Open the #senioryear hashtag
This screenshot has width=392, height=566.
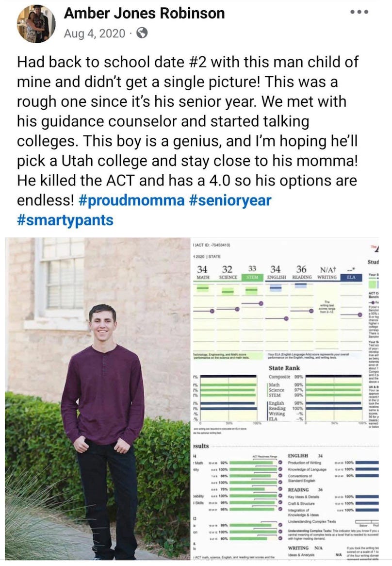(x=228, y=200)
